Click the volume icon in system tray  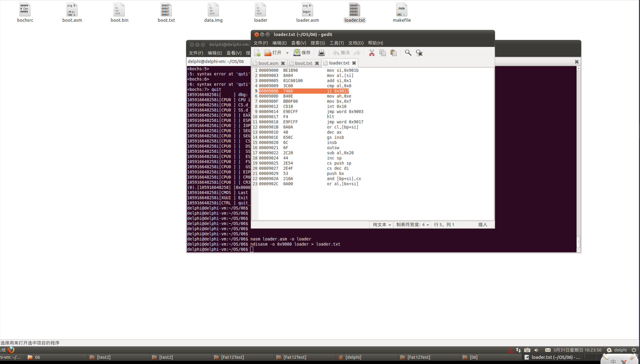point(536,350)
